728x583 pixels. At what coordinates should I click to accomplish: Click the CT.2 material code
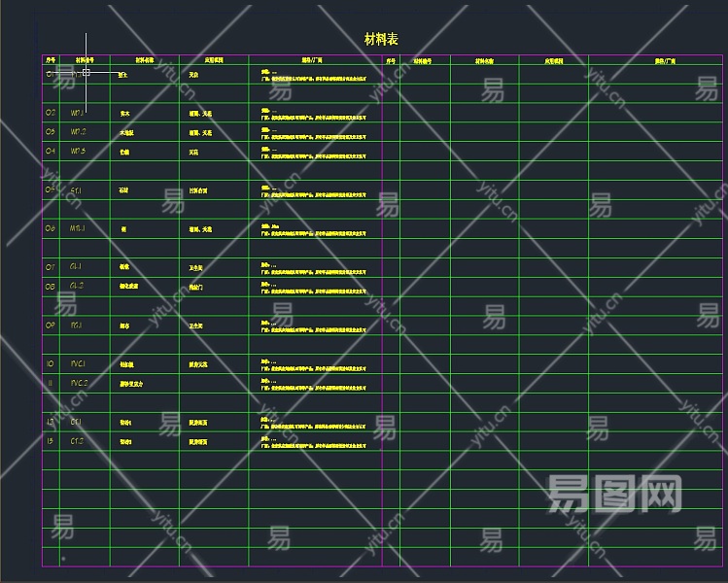coord(77,441)
